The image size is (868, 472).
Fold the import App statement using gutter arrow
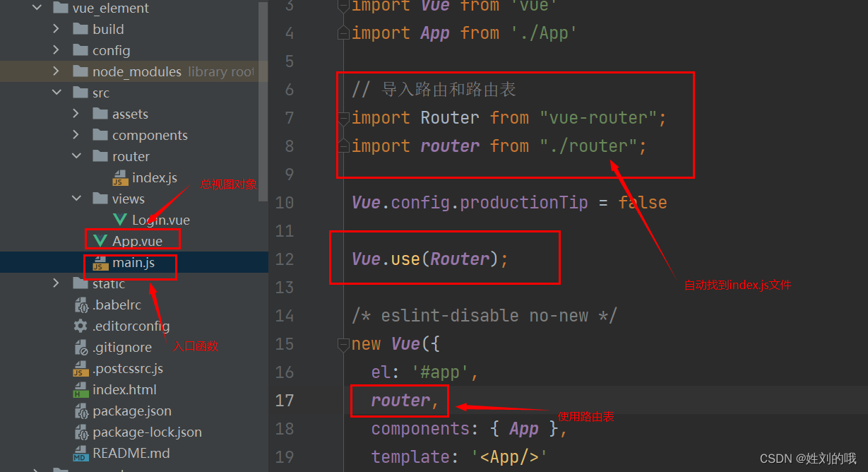pyautogui.click(x=343, y=33)
